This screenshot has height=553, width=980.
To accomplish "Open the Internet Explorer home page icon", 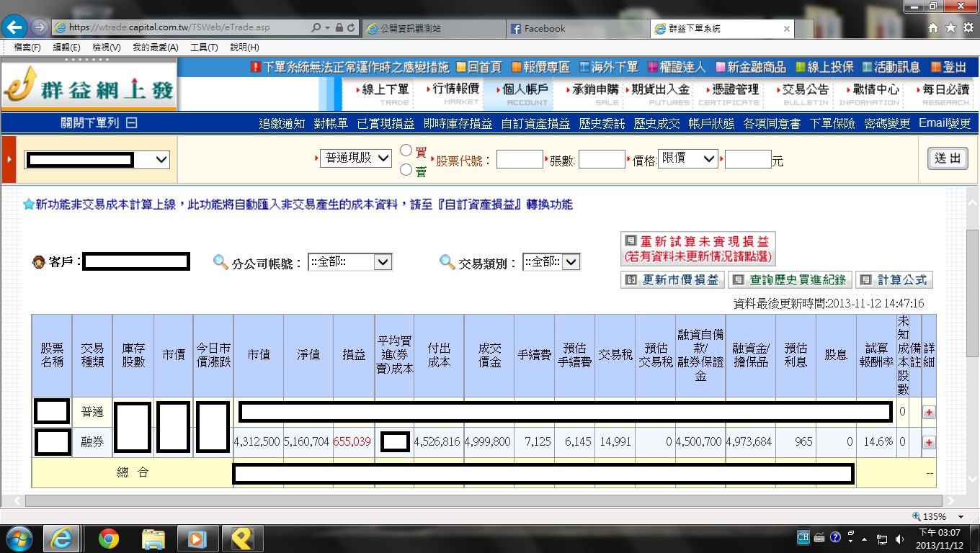I will click(933, 27).
